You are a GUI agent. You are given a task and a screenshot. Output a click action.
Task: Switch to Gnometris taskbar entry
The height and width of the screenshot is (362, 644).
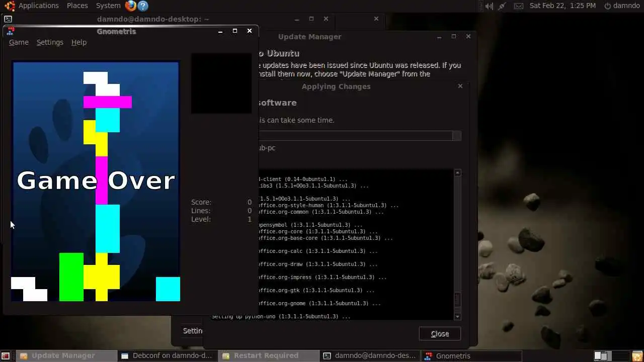tap(471, 356)
